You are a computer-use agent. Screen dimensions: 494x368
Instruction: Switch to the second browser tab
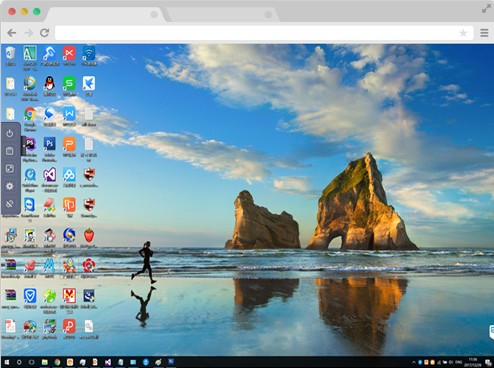pyautogui.click(x=222, y=14)
